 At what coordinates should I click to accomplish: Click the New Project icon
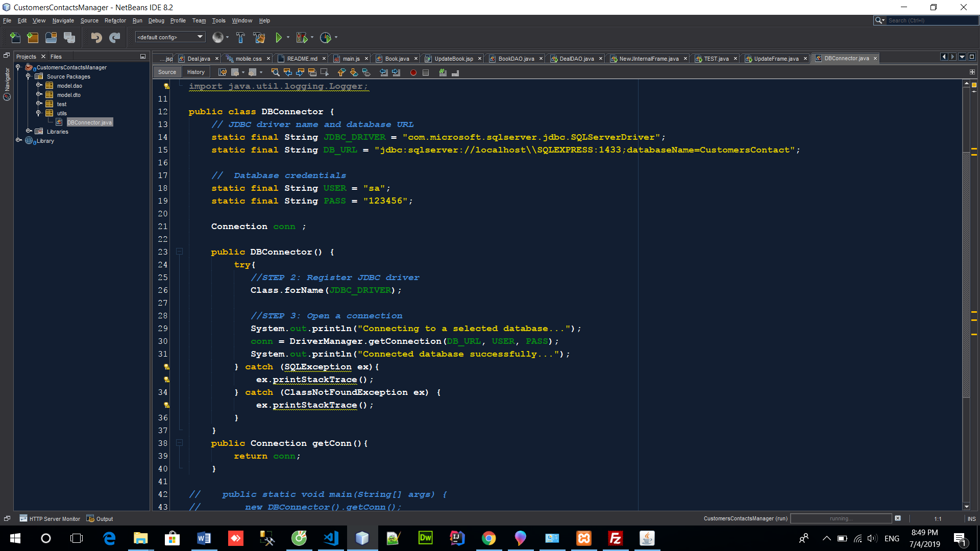click(33, 37)
